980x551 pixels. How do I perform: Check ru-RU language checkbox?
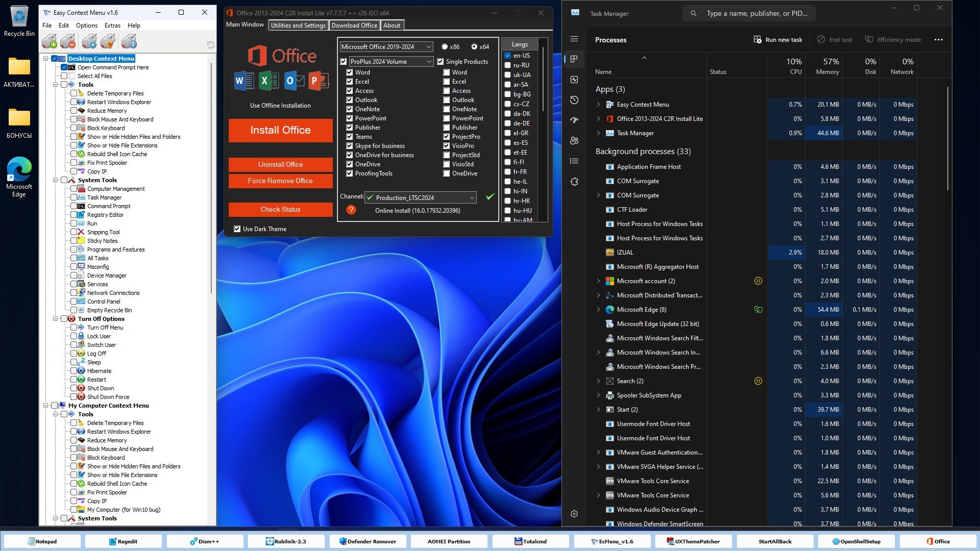tap(508, 65)
